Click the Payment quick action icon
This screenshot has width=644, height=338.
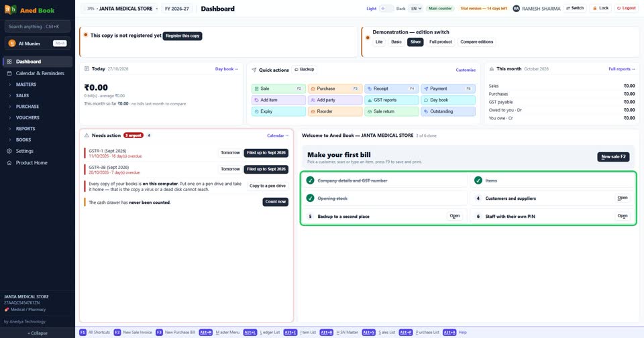[426, 89]
